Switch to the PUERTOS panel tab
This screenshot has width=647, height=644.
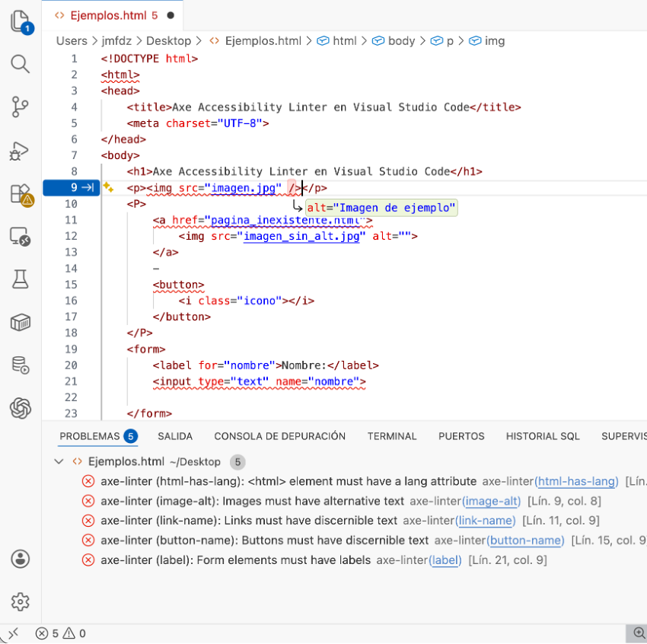pyautogui.click(x=461, y=436)
